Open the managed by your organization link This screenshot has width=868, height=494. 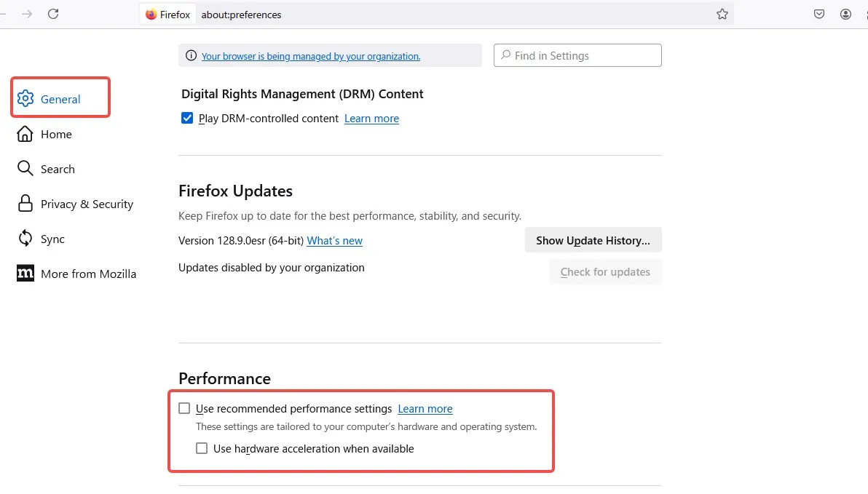tap(310, 56)
